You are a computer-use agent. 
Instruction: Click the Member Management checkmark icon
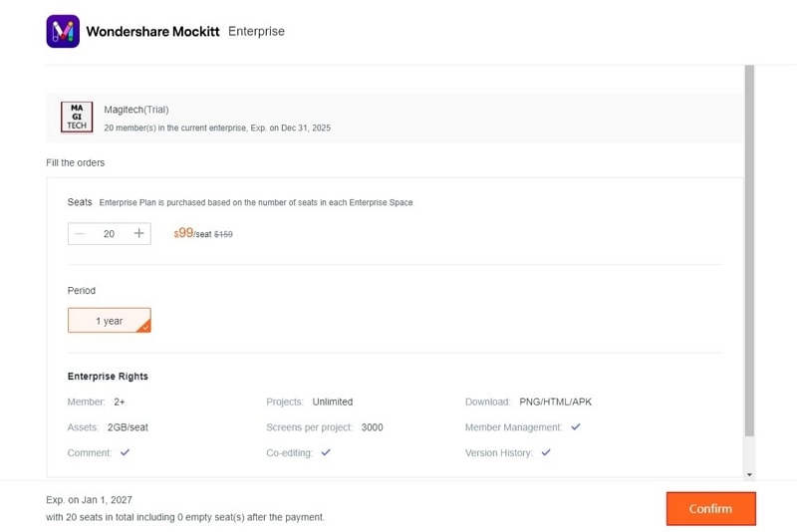pyautogui.click(x=576, y=426)
